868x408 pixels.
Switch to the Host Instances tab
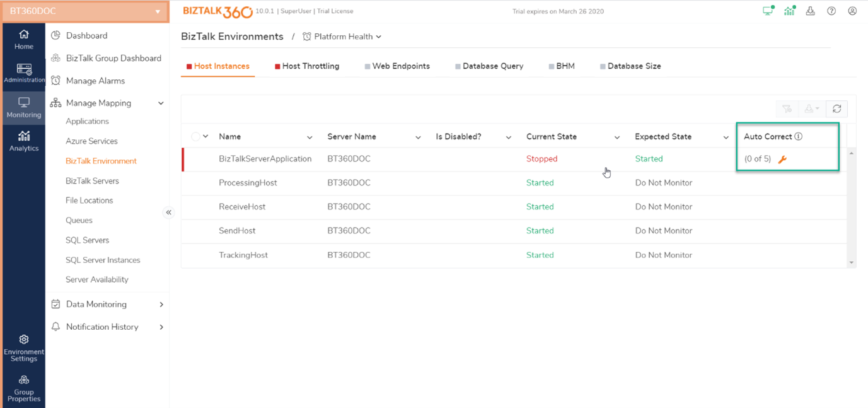coord(218,66)
